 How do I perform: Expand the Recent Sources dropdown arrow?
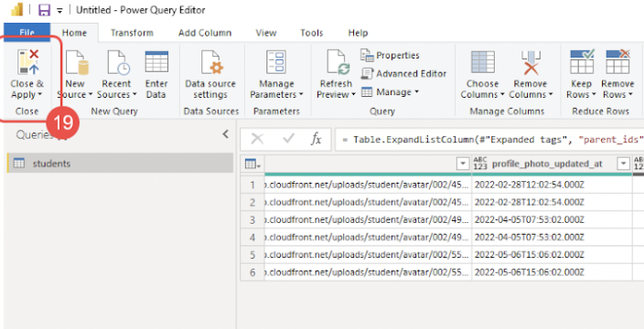pos(134,95)
